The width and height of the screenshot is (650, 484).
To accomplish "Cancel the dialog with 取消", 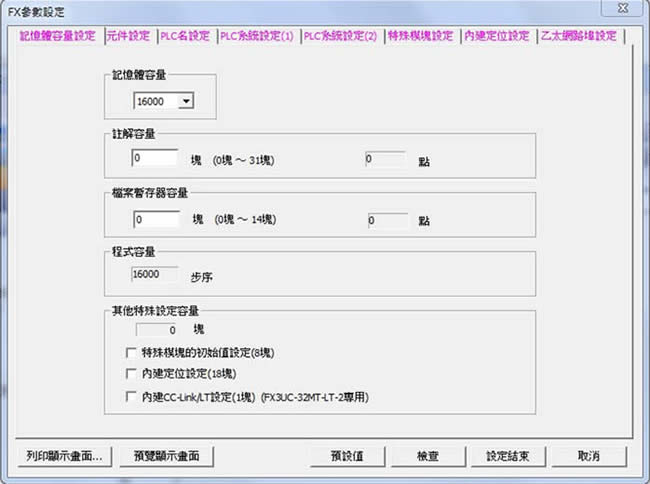I will pos(589,455).
